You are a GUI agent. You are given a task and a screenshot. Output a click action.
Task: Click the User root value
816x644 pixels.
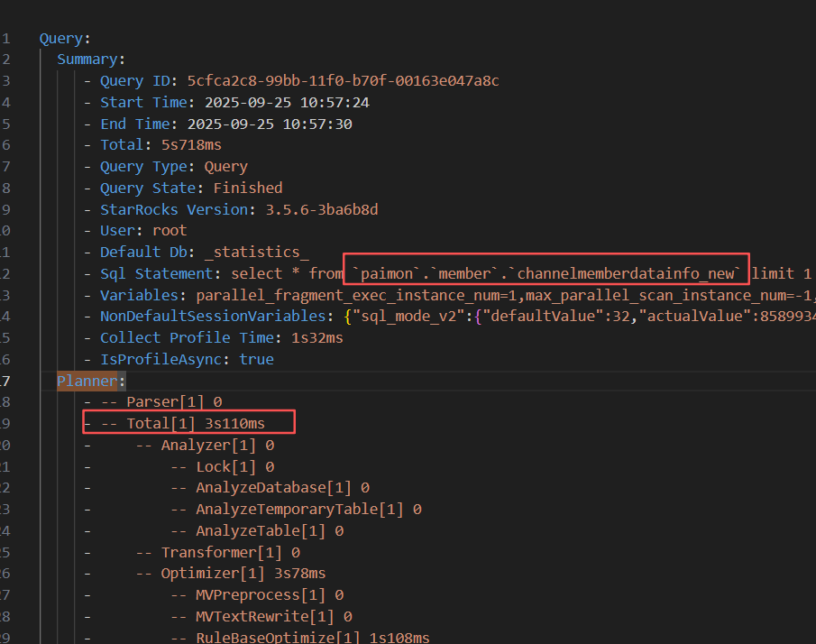[170, 231]
